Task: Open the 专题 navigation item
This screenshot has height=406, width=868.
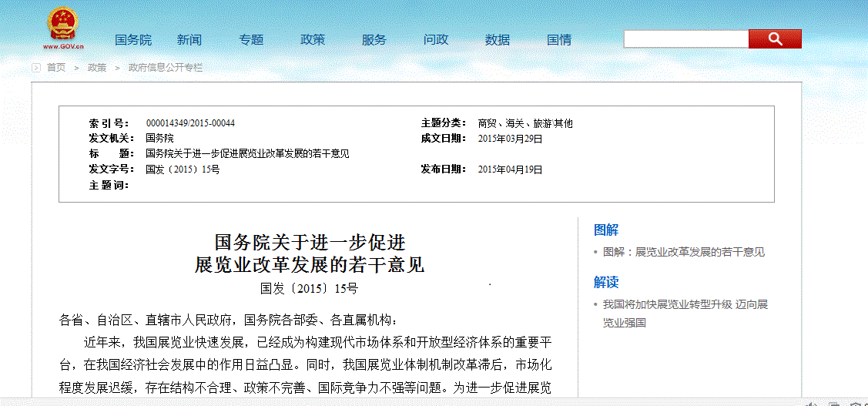Action: (x=251, y=40)
